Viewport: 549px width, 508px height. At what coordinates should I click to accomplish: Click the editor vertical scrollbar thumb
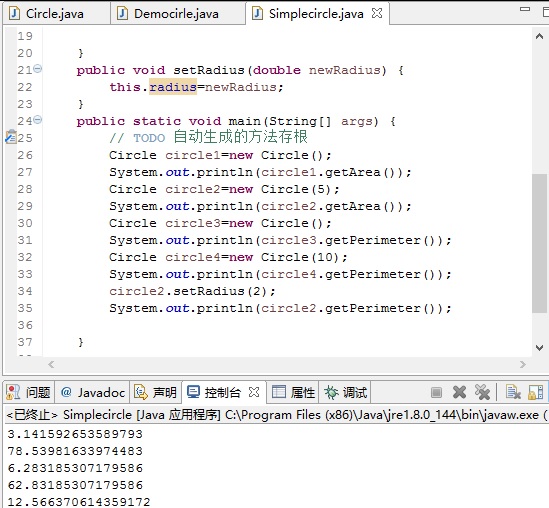(539, 243)
